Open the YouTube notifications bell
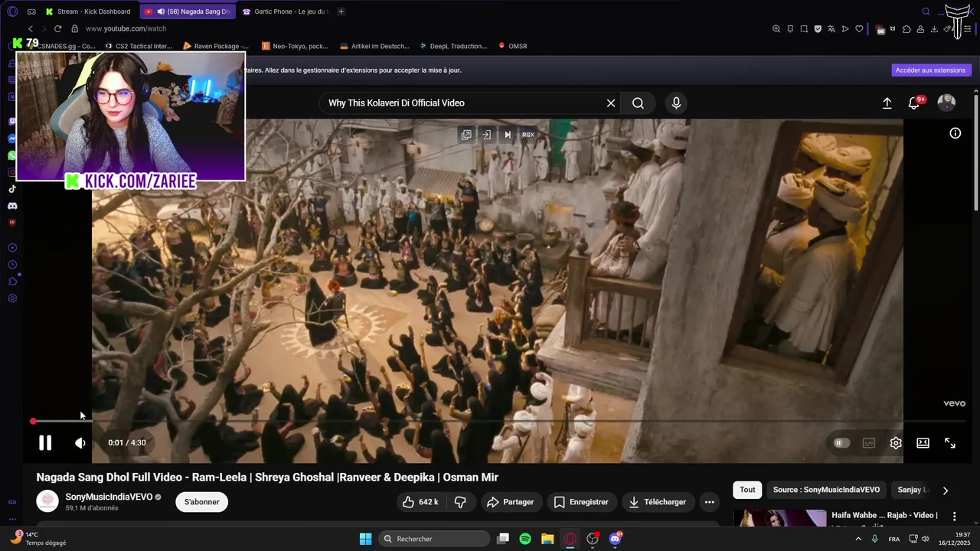The width and height of the screenshot is (980, 551). point(914,103)
